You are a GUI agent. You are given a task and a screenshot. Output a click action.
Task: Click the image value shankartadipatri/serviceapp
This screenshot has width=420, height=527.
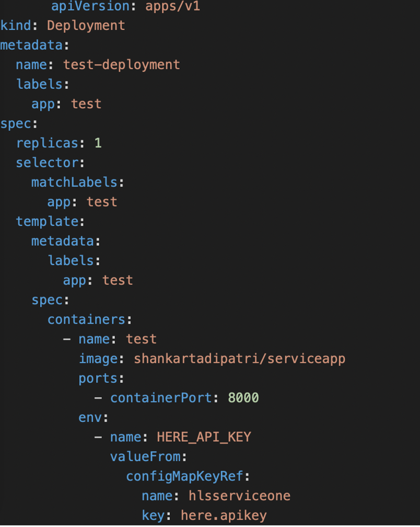239,359
